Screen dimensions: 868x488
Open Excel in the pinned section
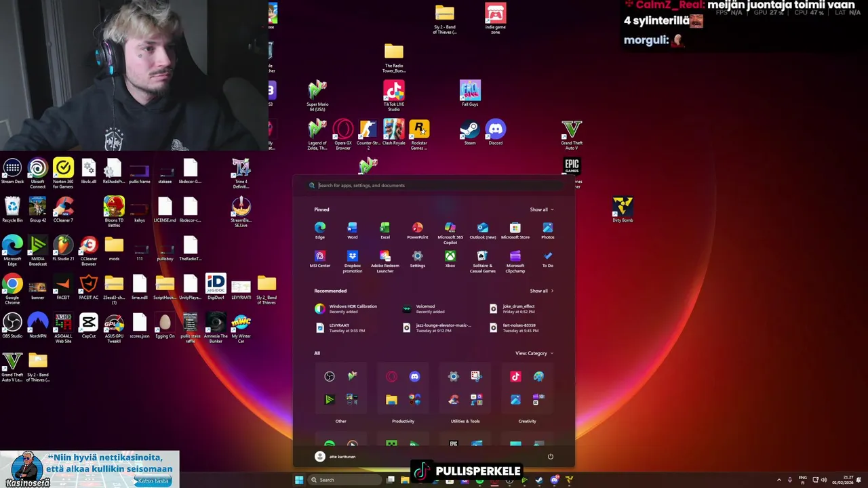pyautogui.click(x=385, y=230)
